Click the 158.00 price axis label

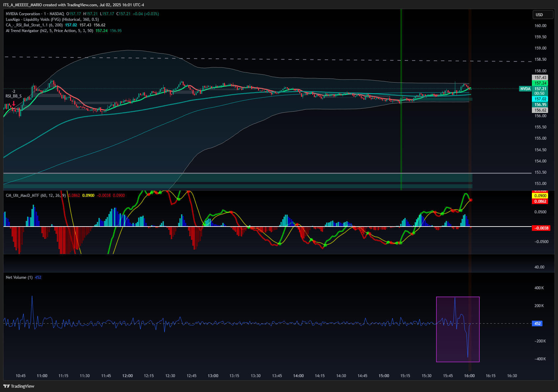540,71
